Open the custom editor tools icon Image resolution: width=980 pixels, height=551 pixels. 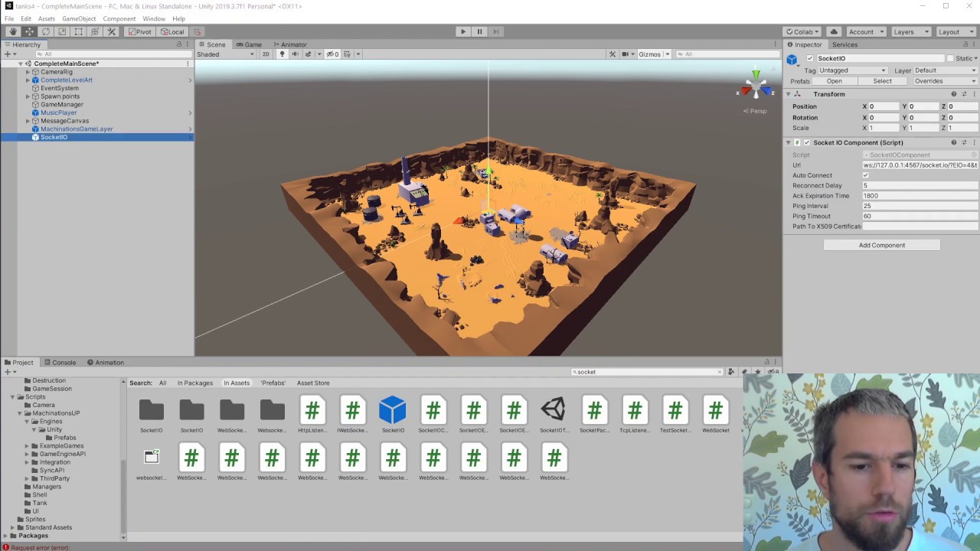click(111, 31)
